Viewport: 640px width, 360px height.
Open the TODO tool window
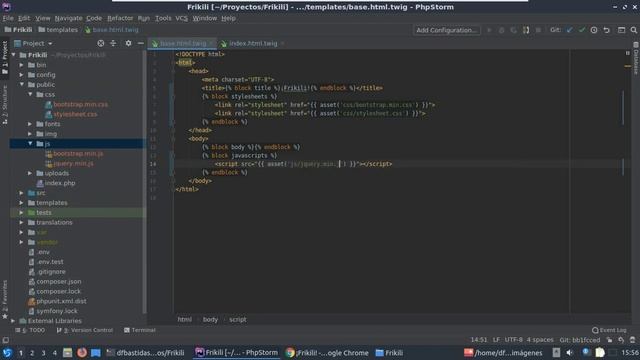coord(30,330)
